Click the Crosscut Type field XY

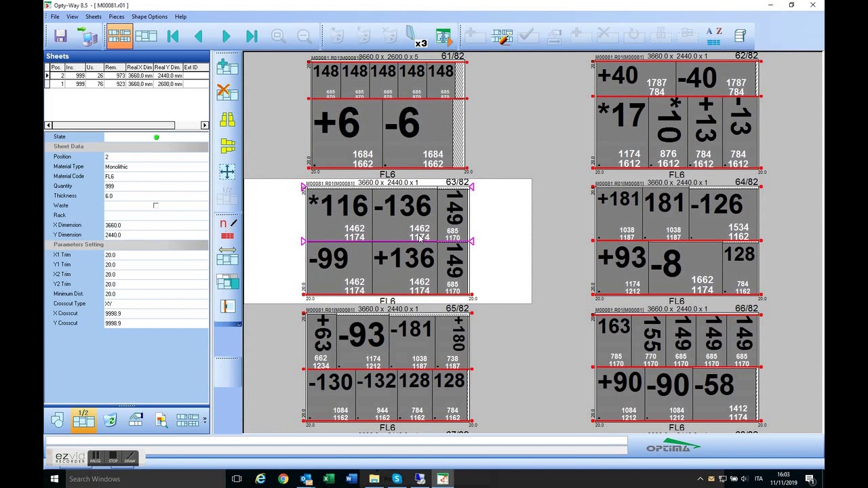click(x=156, y=304)
